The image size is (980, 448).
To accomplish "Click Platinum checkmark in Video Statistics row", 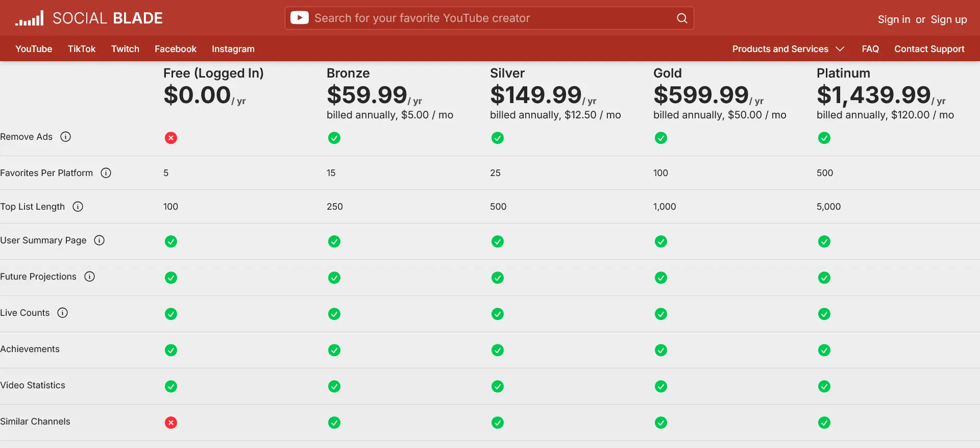I will [x=824, y=386].
